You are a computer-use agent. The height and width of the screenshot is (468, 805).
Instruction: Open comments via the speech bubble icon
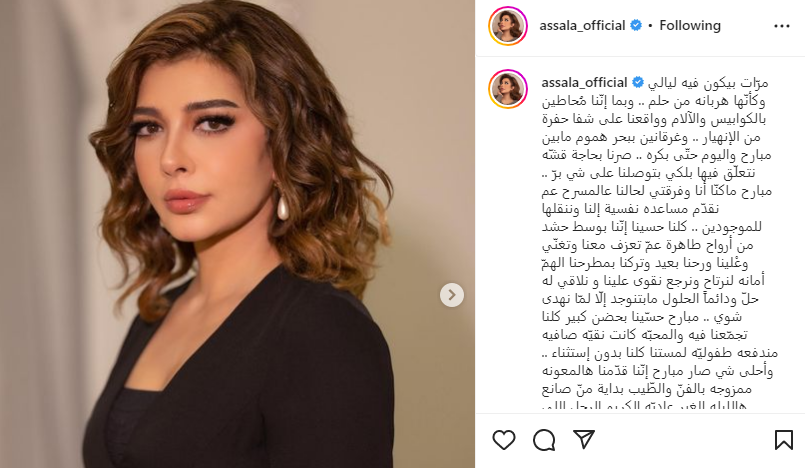(544, 440)
